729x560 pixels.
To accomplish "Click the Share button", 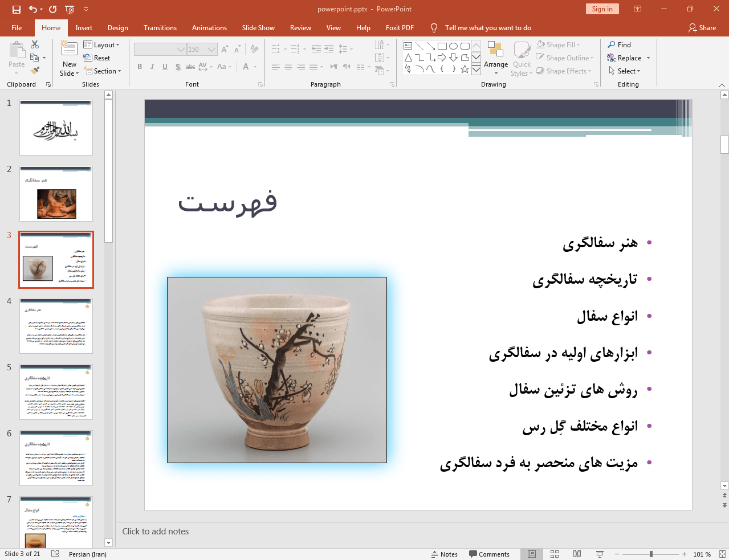I will pos(702,27).
